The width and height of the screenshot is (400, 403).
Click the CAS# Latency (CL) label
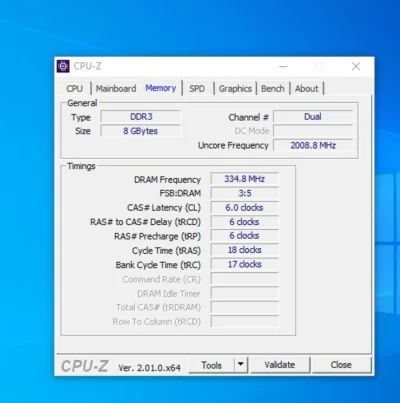164,208
